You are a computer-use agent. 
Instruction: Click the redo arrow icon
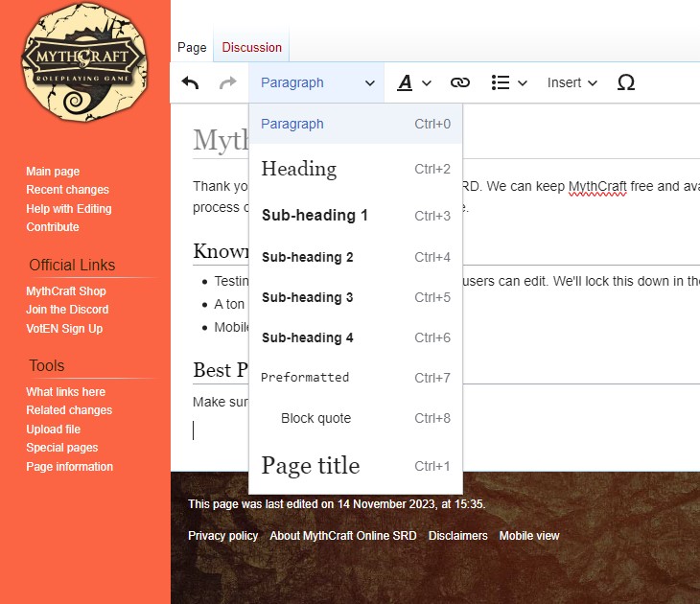(x=227, y=82)
